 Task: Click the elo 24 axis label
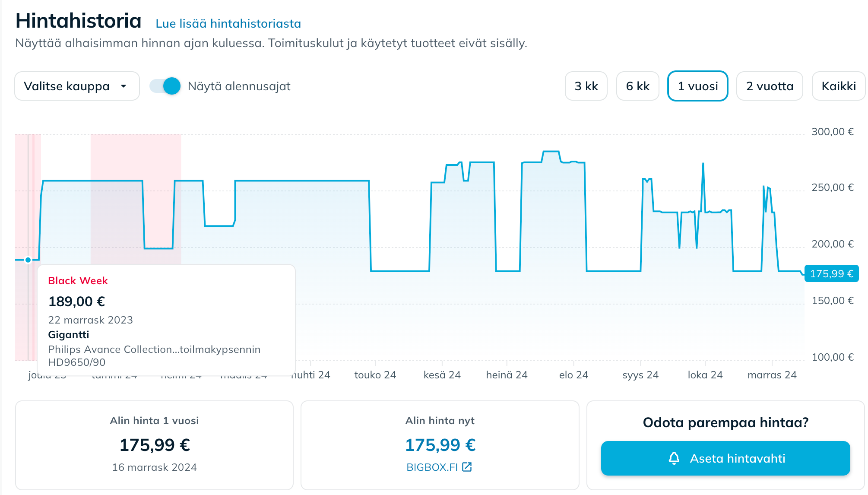coord(573,375)
